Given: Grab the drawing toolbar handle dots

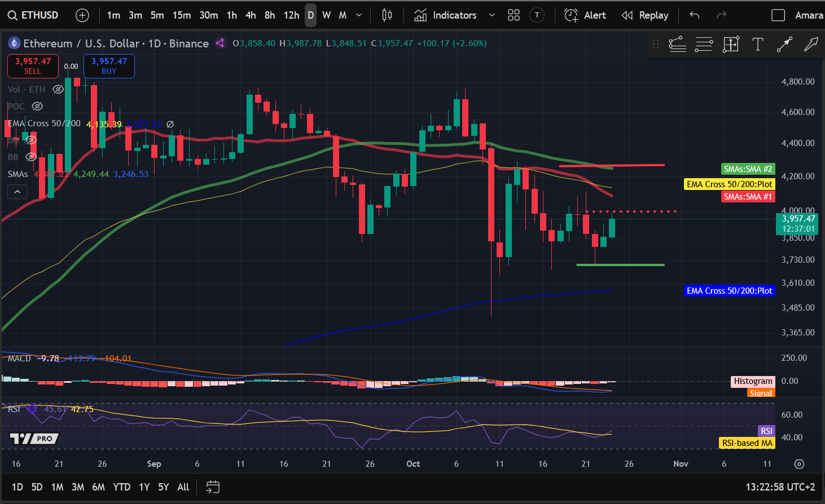Looking at the screenshot, I should coord(655,44).
